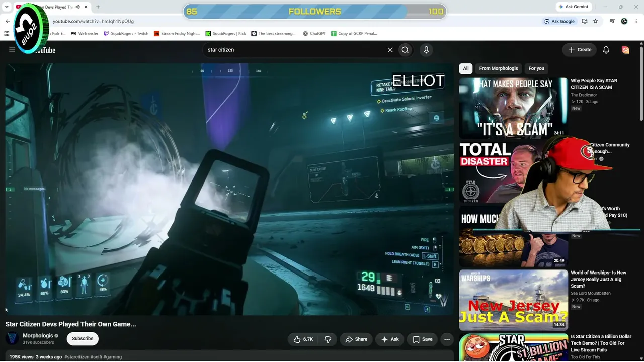Open the YouTube guide hamburger menu

point(12,50)
